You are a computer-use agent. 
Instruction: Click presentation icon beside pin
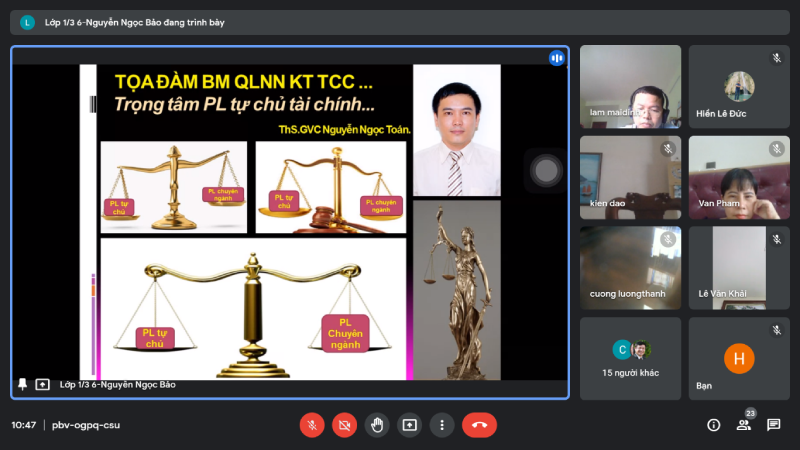(x=43, y=384)
